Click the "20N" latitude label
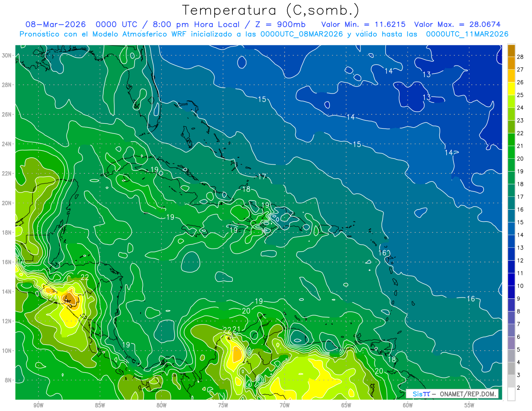Image resolution: width=532 pixels, height=411 pixels. click(x=8, y=203)
